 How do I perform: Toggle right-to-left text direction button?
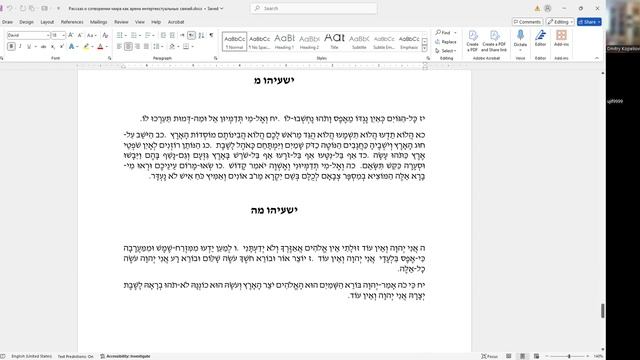coord(191,36)
